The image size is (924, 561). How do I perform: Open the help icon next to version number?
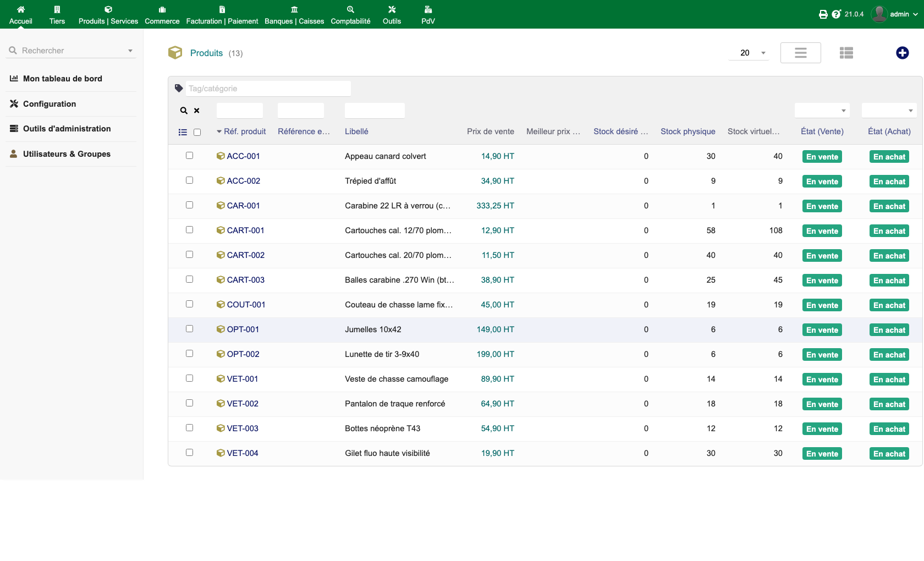click(x=836, y=14)
